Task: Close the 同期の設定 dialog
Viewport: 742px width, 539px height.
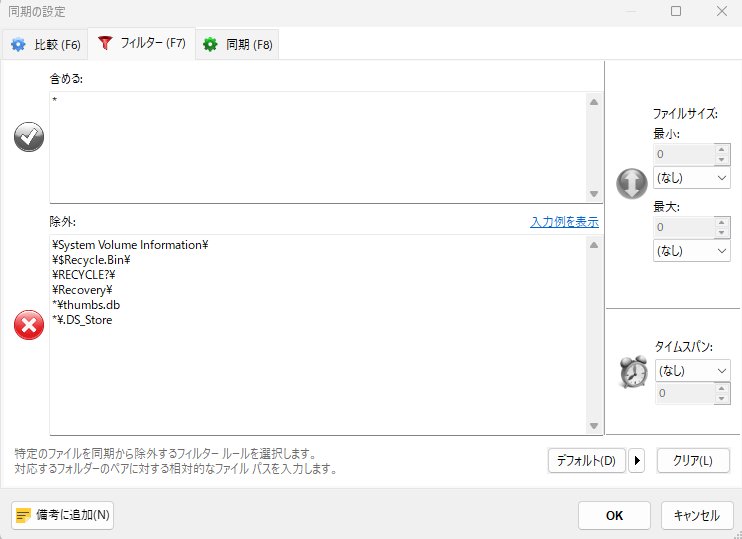Action: (722, 11)
